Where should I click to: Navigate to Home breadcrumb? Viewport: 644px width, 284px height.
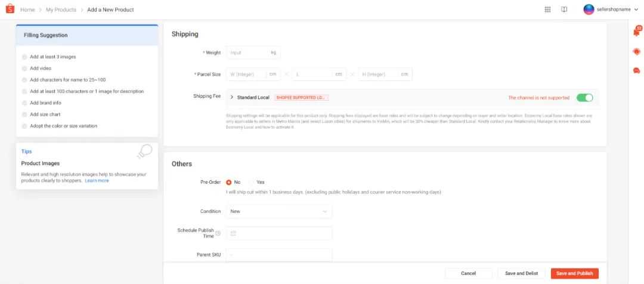coord(27,10)
